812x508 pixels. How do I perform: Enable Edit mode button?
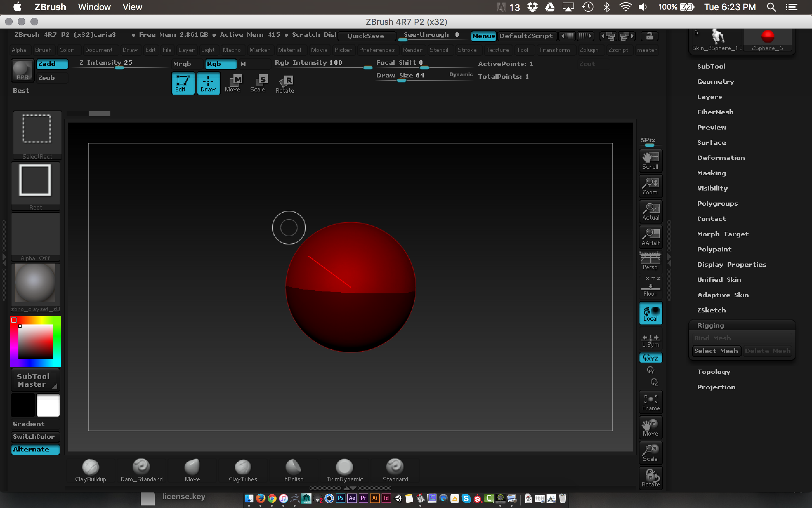point(183,83)
